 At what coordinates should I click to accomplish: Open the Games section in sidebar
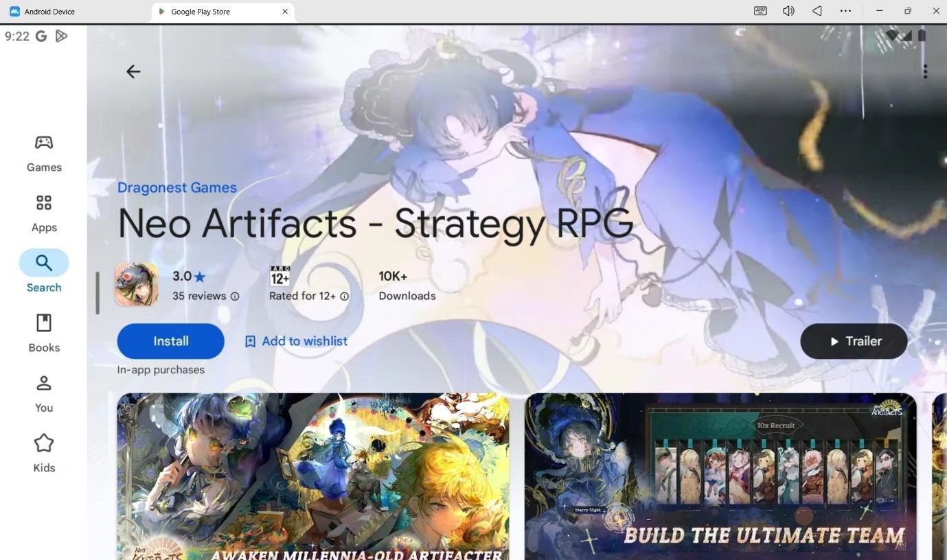(43, 152)
